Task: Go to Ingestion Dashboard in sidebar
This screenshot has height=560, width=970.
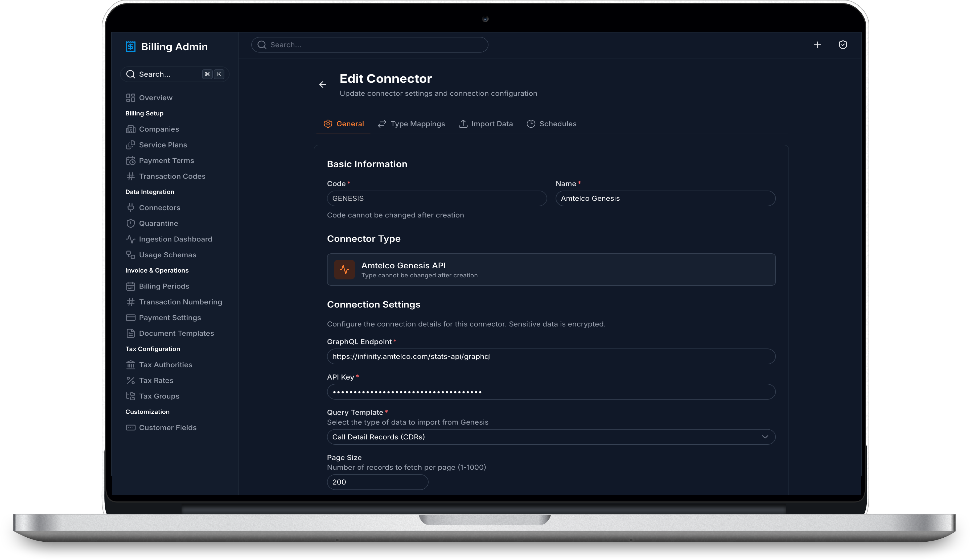Action: [175, 239]
